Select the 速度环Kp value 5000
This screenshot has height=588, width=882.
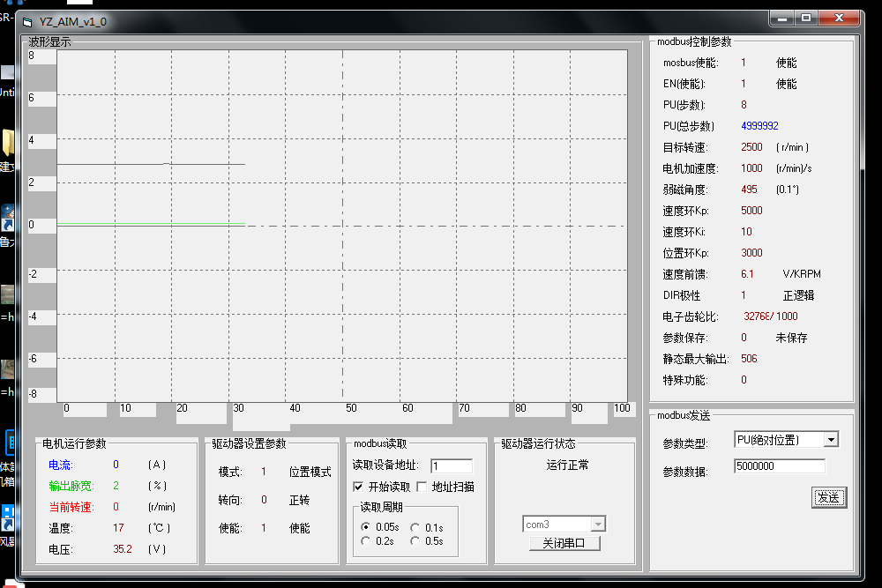click(751, 210)
